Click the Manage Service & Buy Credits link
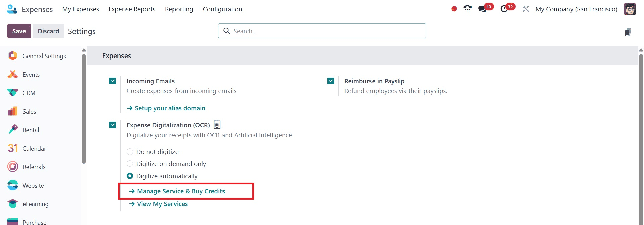 click(181, 191)
